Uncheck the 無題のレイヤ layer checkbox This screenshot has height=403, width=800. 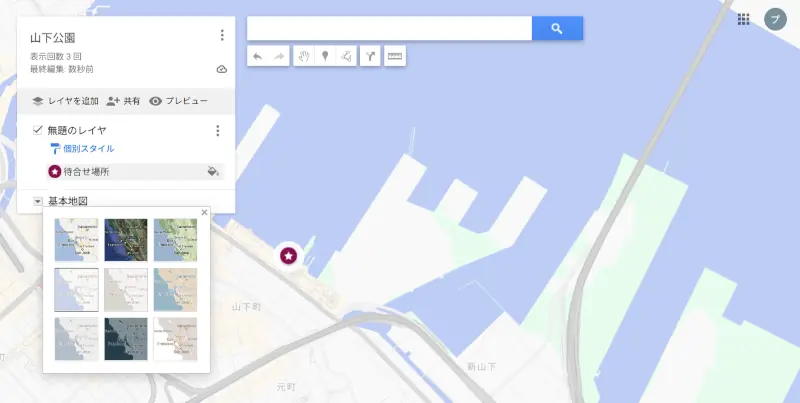37,130
